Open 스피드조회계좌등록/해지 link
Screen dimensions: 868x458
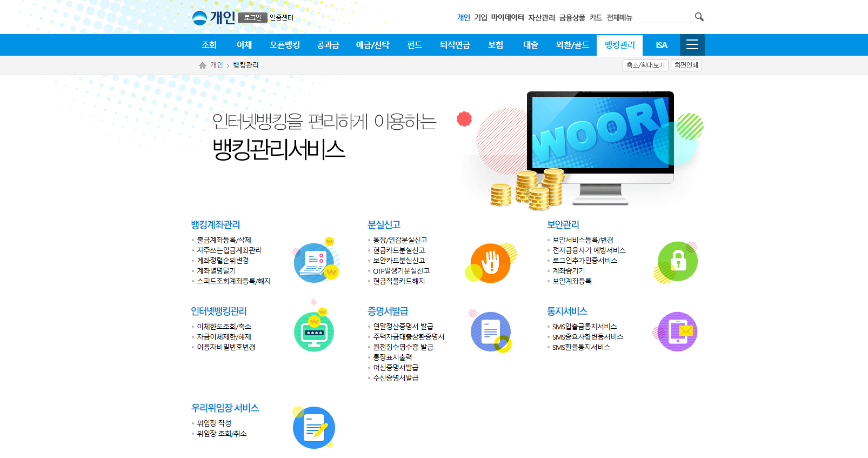233,281
